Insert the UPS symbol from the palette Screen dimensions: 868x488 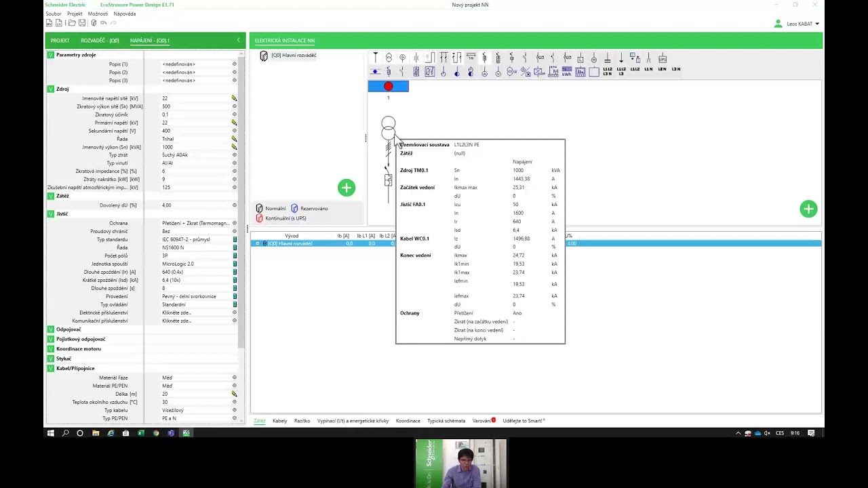click(x=663, y=58)
